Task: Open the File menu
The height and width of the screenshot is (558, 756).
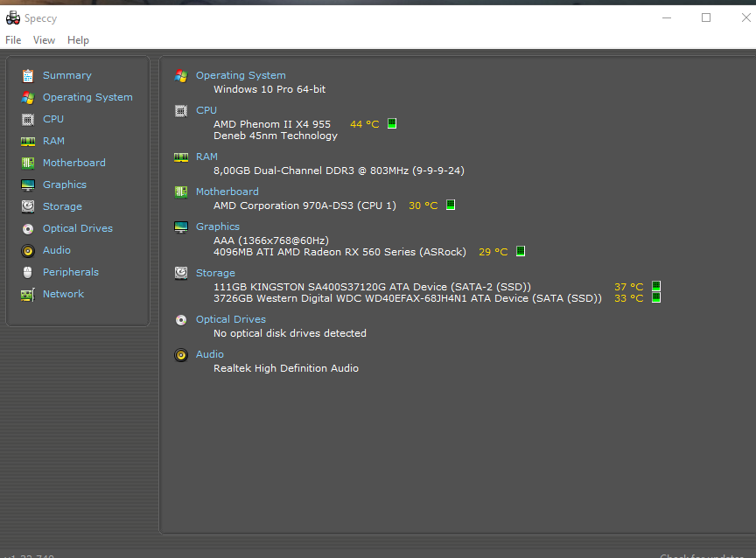Action: click(x=13, y=40)
